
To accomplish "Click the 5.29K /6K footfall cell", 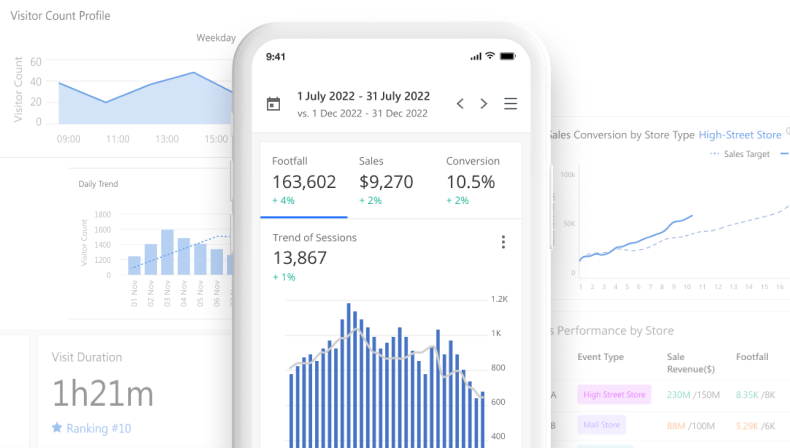I will (755, 426).
